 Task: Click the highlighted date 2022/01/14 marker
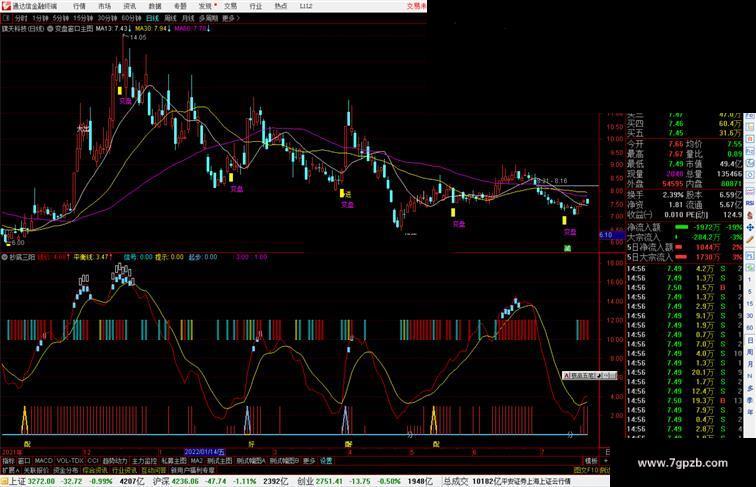click(x=204, y=452)
